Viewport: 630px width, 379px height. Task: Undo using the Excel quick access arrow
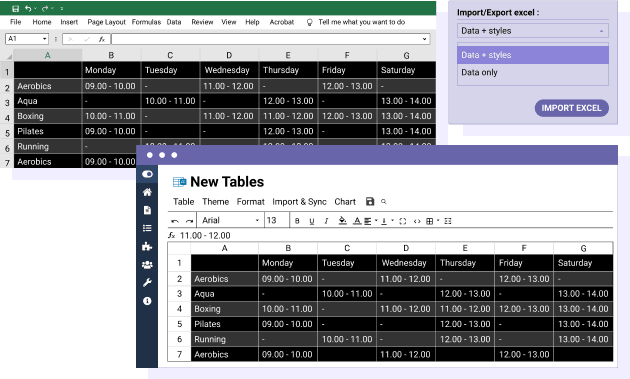click(x=28, y=8)
